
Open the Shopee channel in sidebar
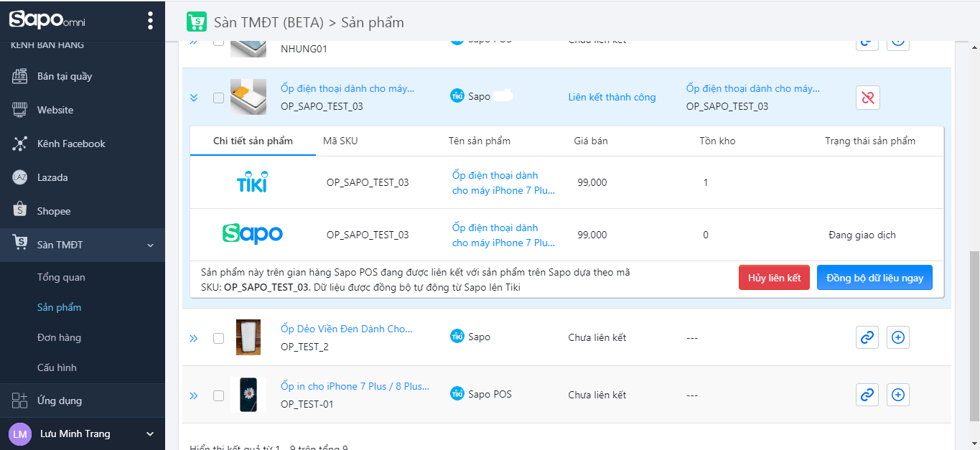coord(54,211)
